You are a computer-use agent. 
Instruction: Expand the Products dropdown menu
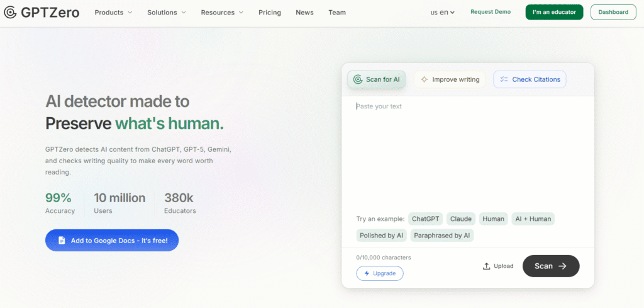tap(113, 13)
